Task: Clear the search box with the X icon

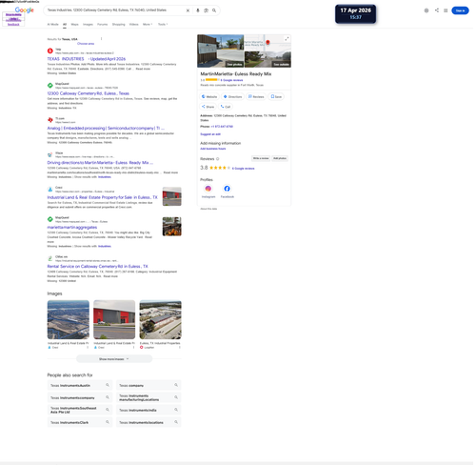Action: tap(188, 10)
